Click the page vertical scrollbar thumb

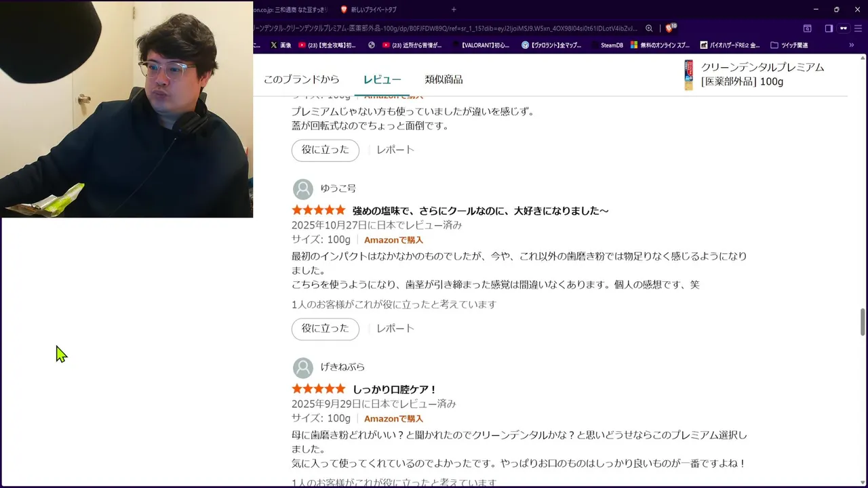pos(863,322)
